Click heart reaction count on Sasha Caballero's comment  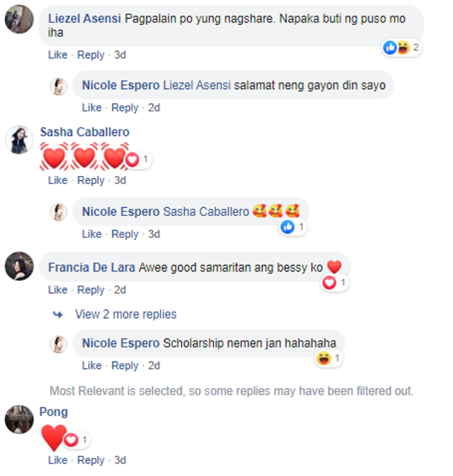(x=138, y=159)
